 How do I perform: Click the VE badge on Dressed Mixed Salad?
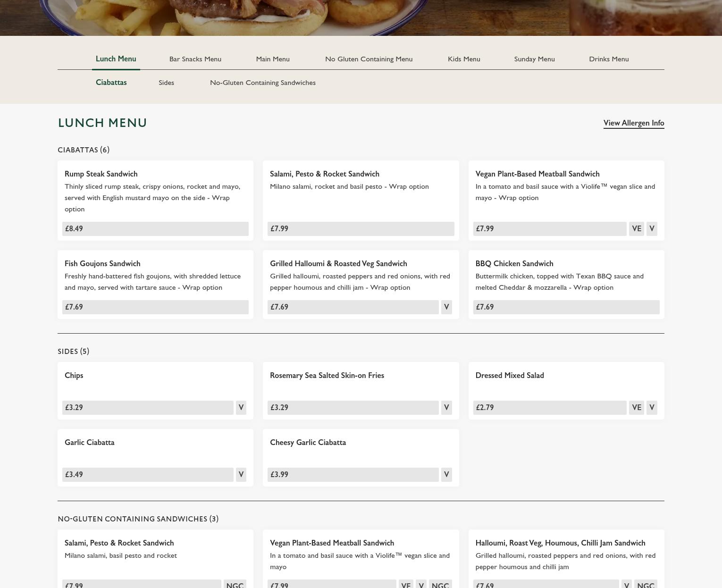click(x=636, y=408)
